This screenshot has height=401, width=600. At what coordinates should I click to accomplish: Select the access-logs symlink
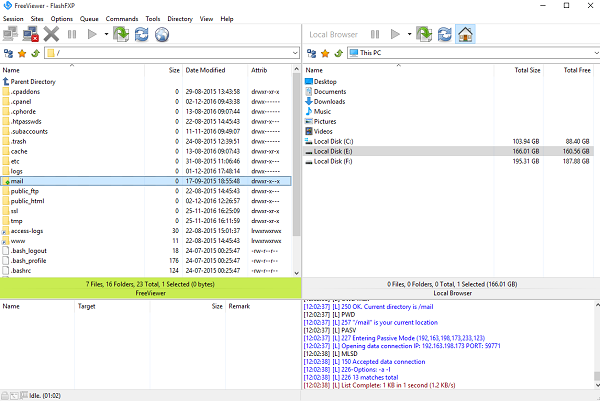(x=23, y=231)
